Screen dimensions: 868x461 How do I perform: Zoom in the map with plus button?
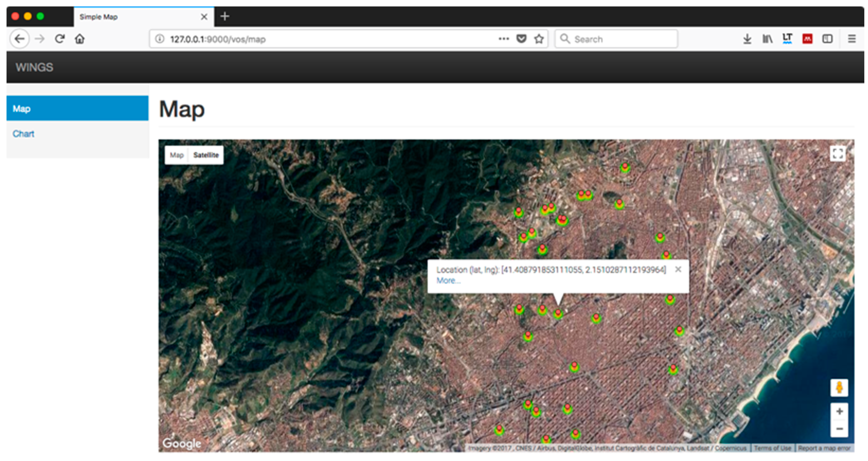point(839,411)
